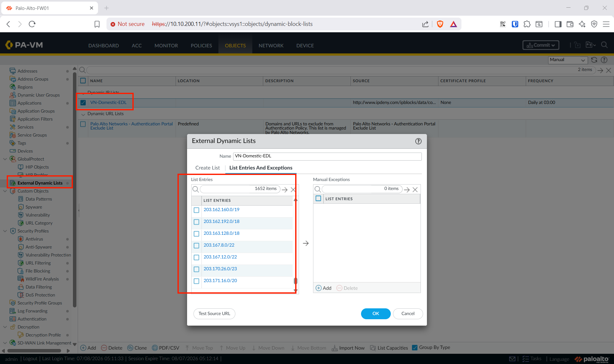Viewport: 614px width, 364px height.
Task: Clear the List Entries search filter
Action: pyautogui.click(x=293, y=189)
